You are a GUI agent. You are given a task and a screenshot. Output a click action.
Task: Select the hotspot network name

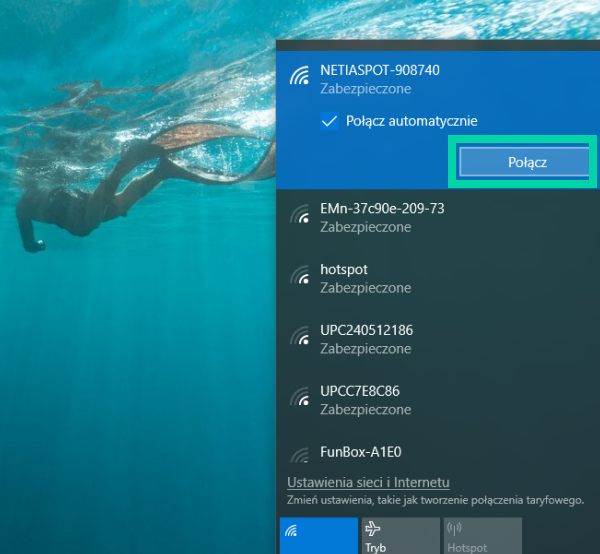coord(345,270)
